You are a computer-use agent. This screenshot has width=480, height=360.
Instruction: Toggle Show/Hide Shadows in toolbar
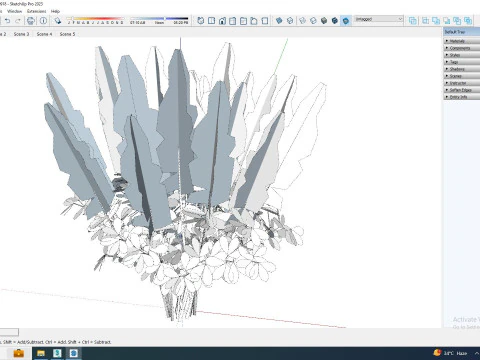(x=58, y=21)
